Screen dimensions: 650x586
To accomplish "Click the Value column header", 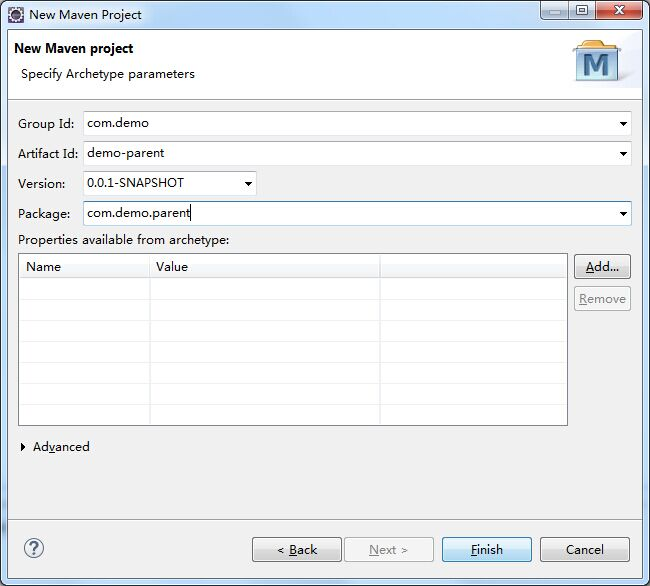I will [x=264, y=266].
